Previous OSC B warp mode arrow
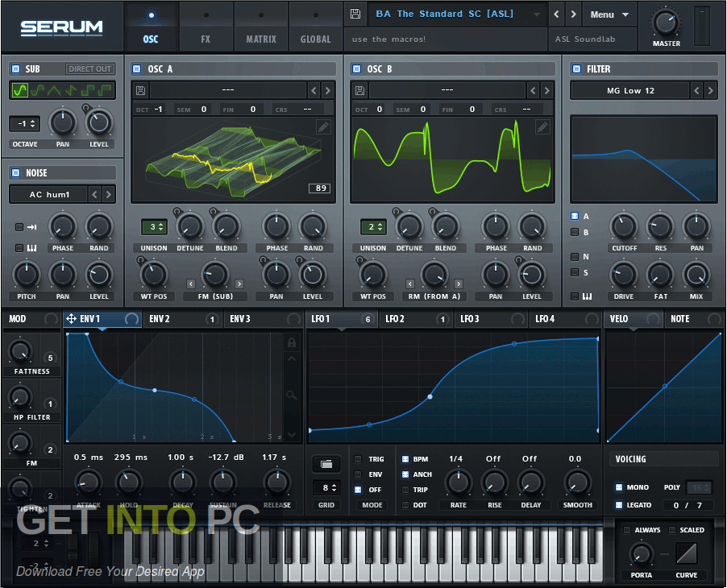This screenshot has width=727, height=588. tap(410, 284)
